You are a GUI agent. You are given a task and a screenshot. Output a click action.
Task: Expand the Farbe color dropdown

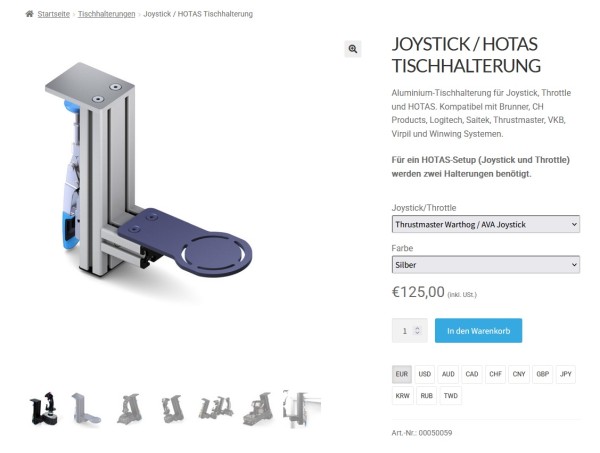(486, 265)
